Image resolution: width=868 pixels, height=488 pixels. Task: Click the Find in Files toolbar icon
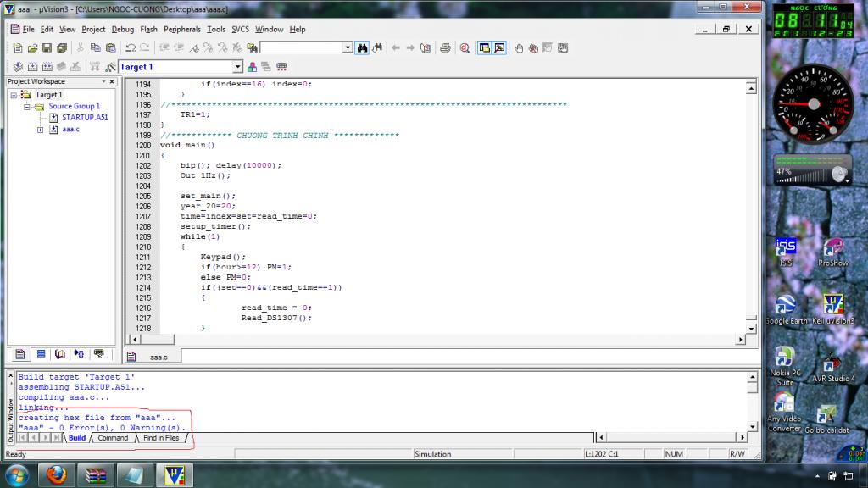click(x=253, y=48)
